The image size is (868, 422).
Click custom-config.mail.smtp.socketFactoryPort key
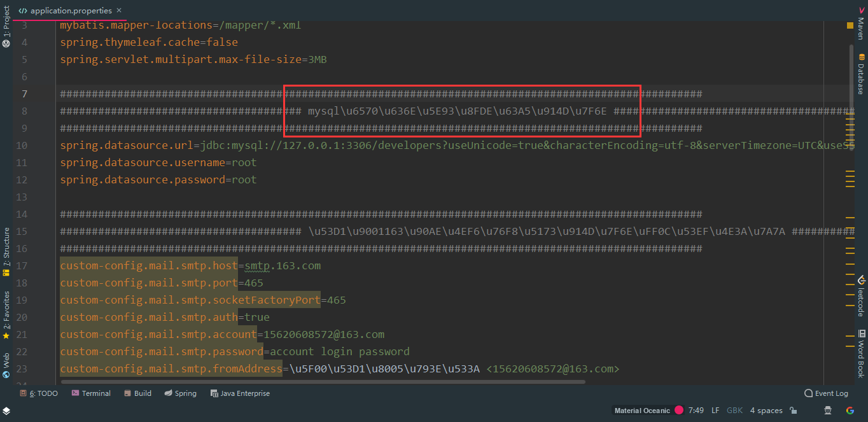click(190, 300)
